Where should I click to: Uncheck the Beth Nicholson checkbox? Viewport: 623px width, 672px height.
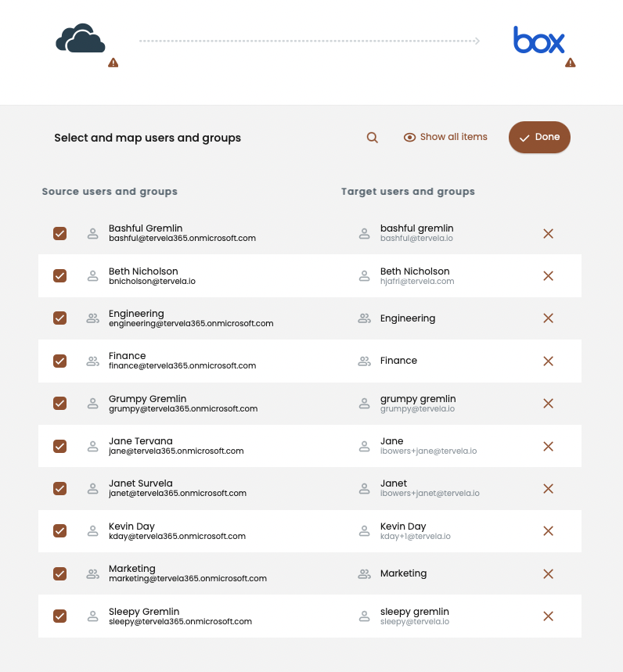coord(59,275)
